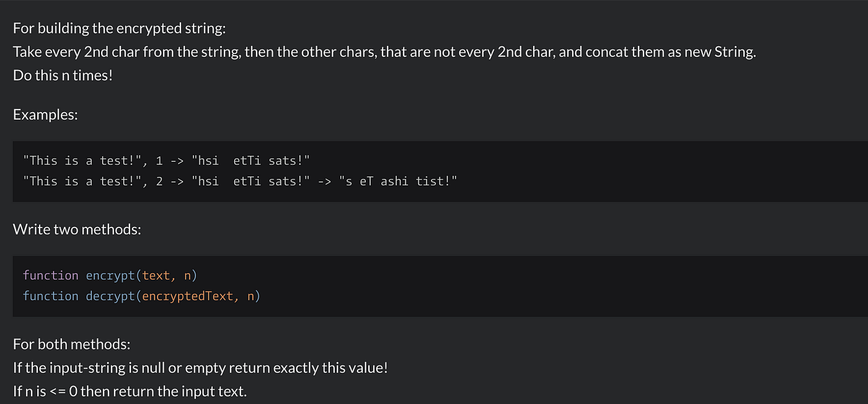Click the "For both methods:" line
Viewport: 868px width, 404px height.
pyautogui.click(x=71, y=344)
